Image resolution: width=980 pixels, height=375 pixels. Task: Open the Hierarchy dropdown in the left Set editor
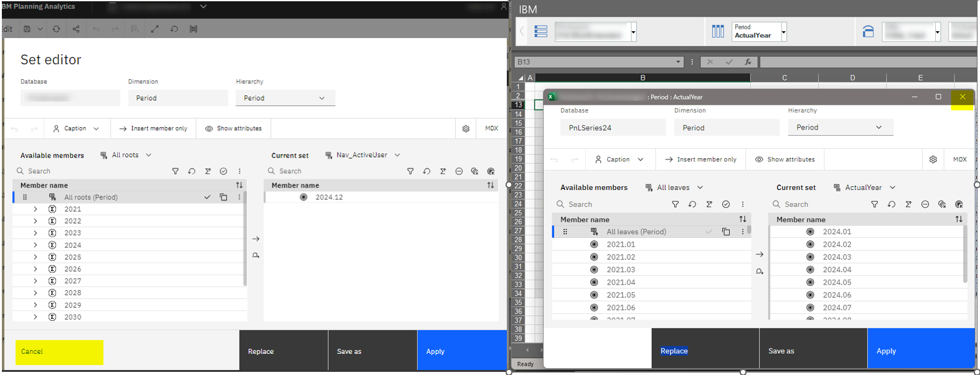pyautogui.click(x=285, y=98)
